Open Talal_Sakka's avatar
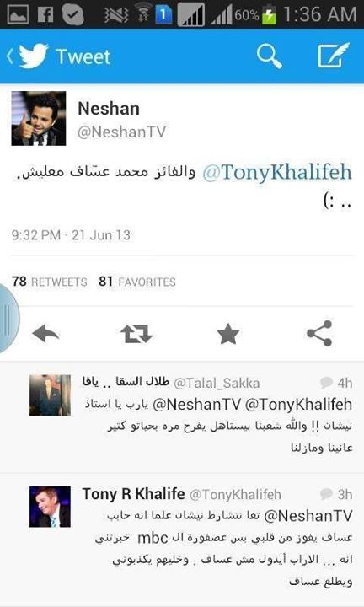 point(51,395)
